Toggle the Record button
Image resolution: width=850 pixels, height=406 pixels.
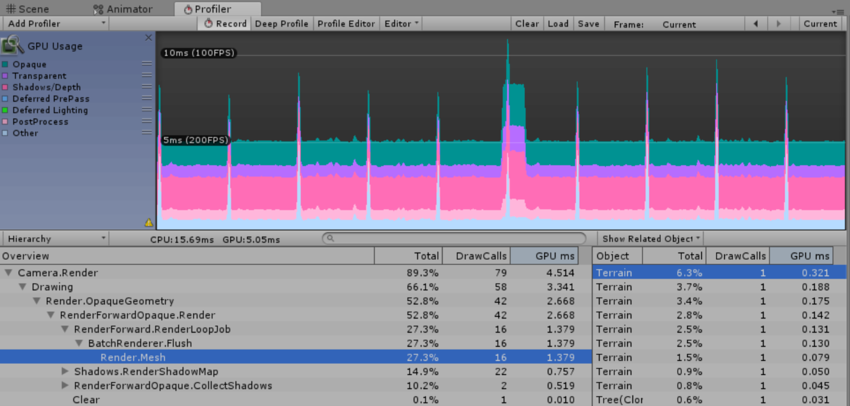pos(225,24)
